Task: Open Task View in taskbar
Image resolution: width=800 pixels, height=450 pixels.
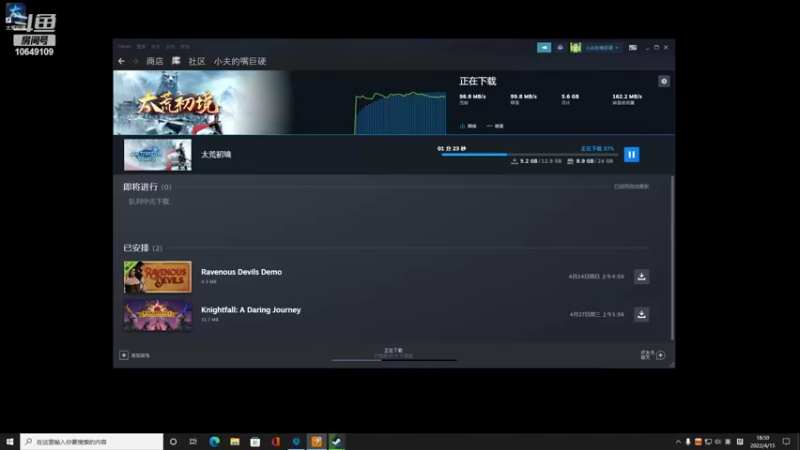Action: [x=193, y=441]
